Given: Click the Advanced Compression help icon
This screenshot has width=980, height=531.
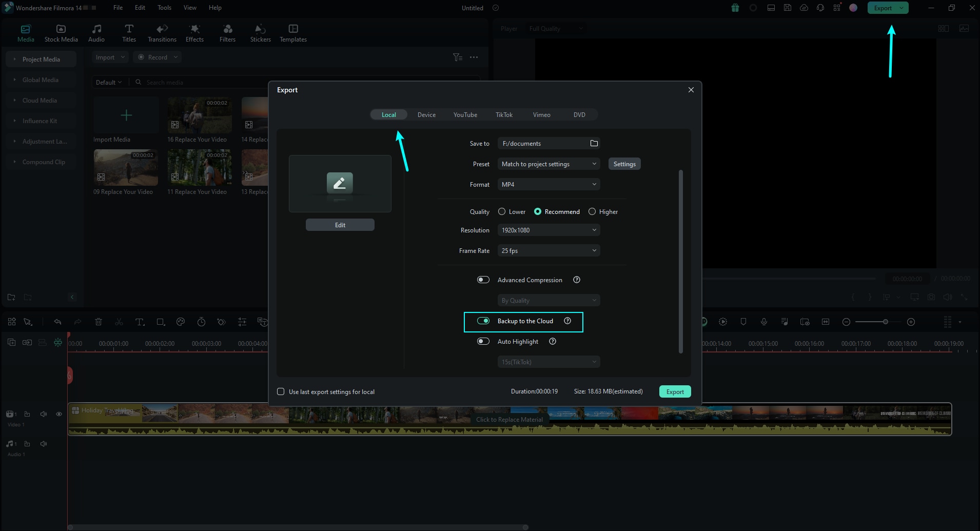Looking at the screenshot, I should coord(577,280).
